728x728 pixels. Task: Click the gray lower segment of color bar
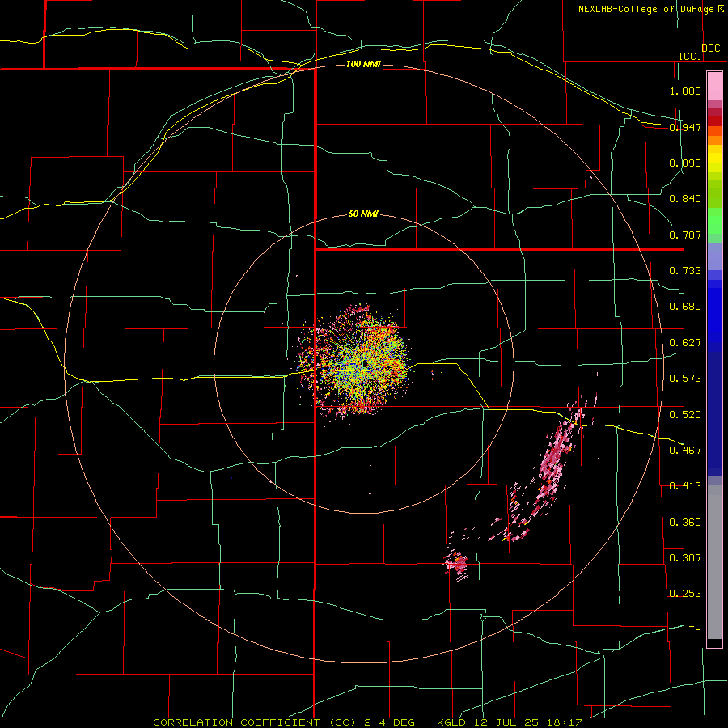tap(714, 562)
